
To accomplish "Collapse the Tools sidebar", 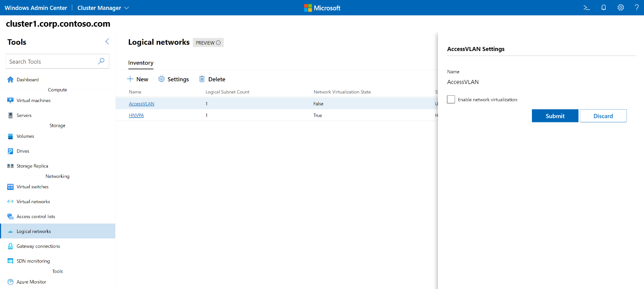I will [x=107, y=41].
